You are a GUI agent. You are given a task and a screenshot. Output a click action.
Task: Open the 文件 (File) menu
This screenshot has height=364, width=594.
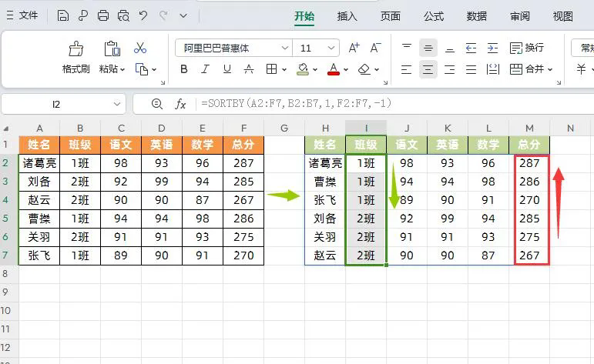tap(22, 15)
